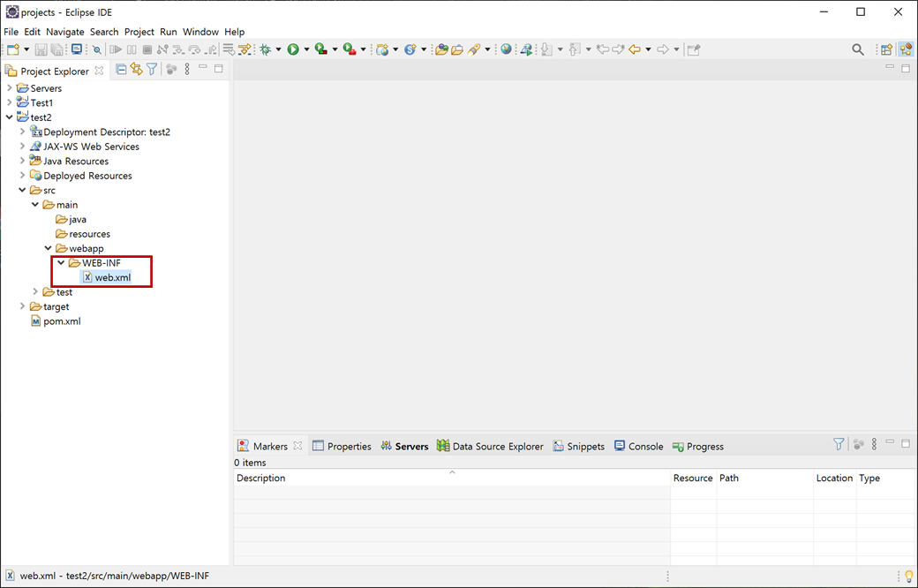
Task: Collapse the test2 project node
Action: pyautogui.click(x=10, y=117)
